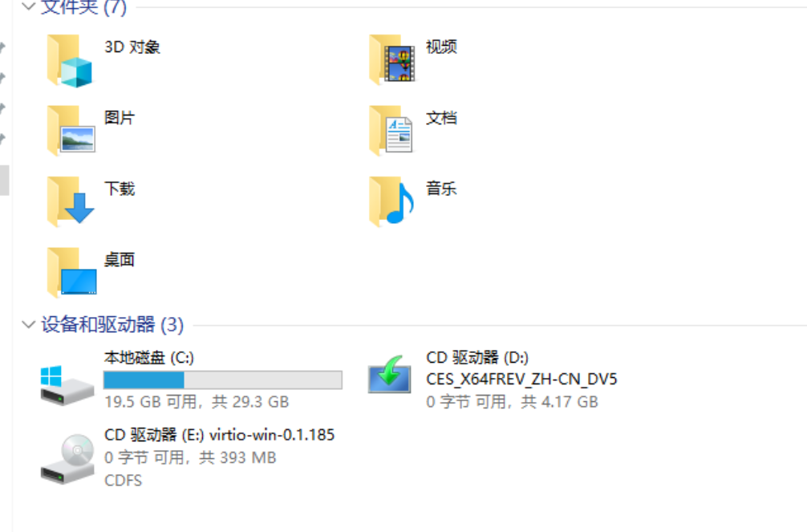This screenshot has height=532, width=807.
Task: Collapse the 设备和驱动器 (3) chevron
Action: (x=29, y=324)
